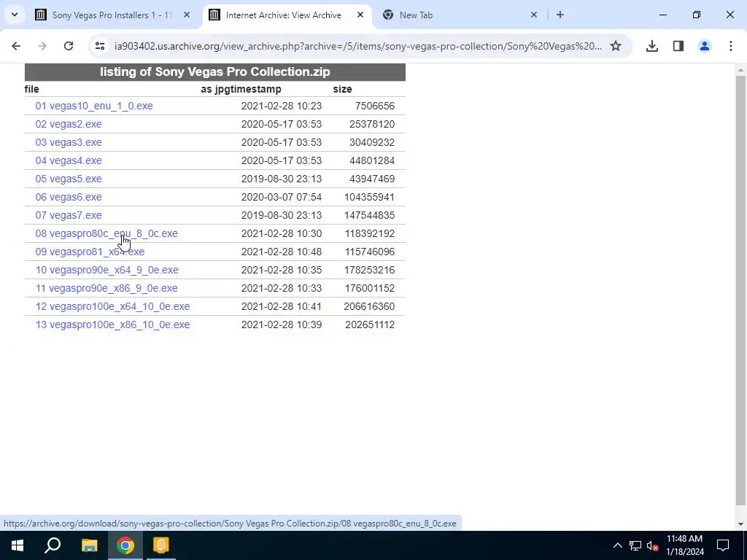Screen dimensions: 747x560
Task: Click timestamp 2021-02-28 10:23
Action: pyautogui.click(x=281, y=106)
